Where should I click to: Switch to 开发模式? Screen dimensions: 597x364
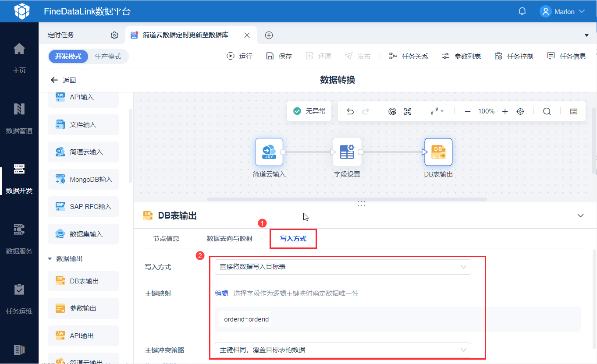pyautogui.click(x=68, y=57)
